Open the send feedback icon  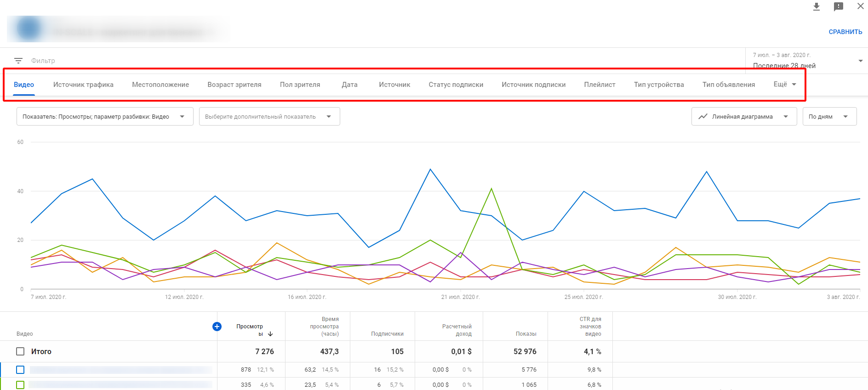[839, 6]
